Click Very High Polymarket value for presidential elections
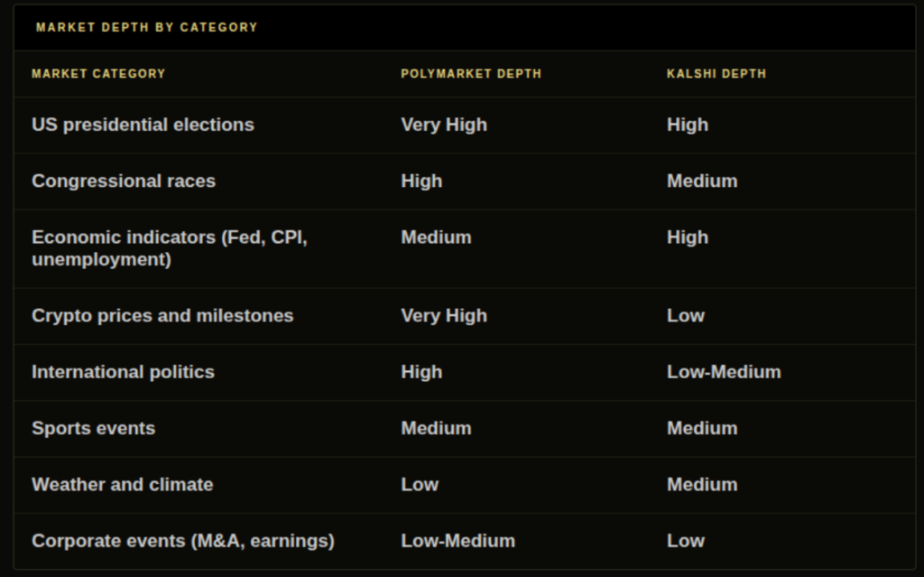924x577 pixels. [444, 126]
